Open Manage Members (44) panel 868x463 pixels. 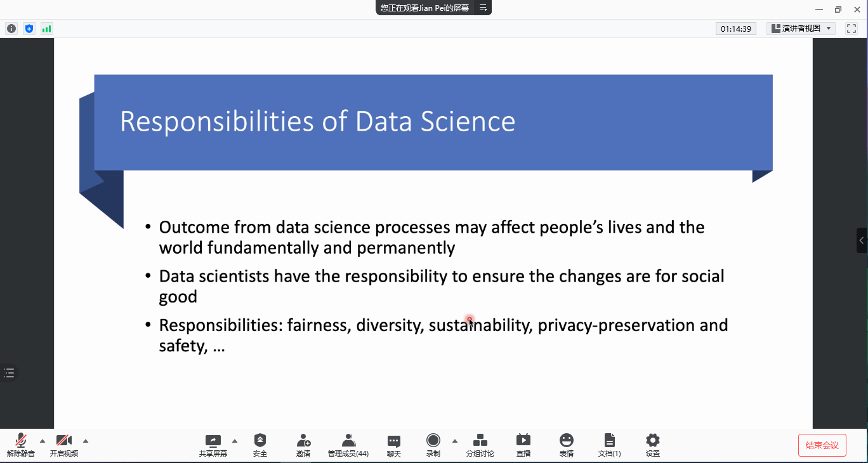coord(348,445)
